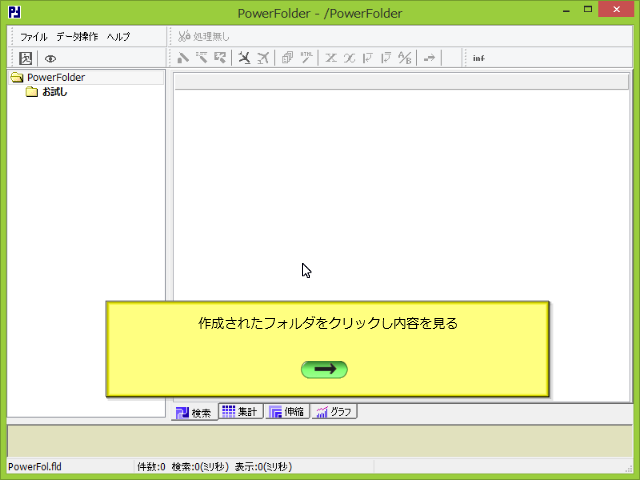Image resolution: width=640 pixels, height=480 pixels.
Task: Click the right-pointing dashed arrow icon
Action: (x=429, y=58)
